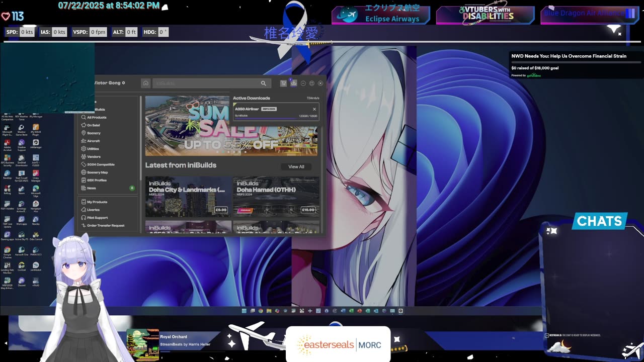The image size is (644, 362).
Task: Open Chrome from the taskbar
Action: point(261,311)
